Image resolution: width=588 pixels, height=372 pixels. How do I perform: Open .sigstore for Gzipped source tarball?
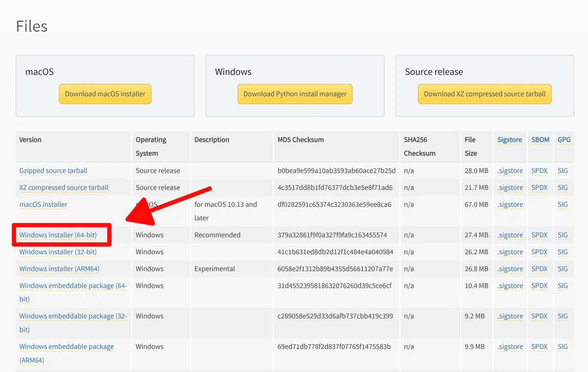[510, 171]
